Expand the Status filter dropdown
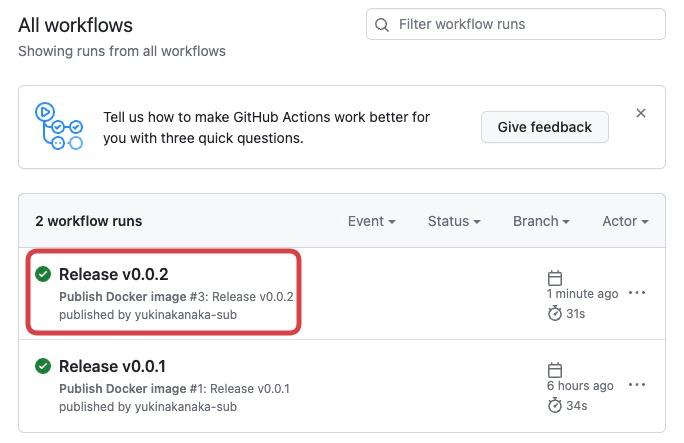The width and height of the screenshot is (684, 443). coord(454,221)
